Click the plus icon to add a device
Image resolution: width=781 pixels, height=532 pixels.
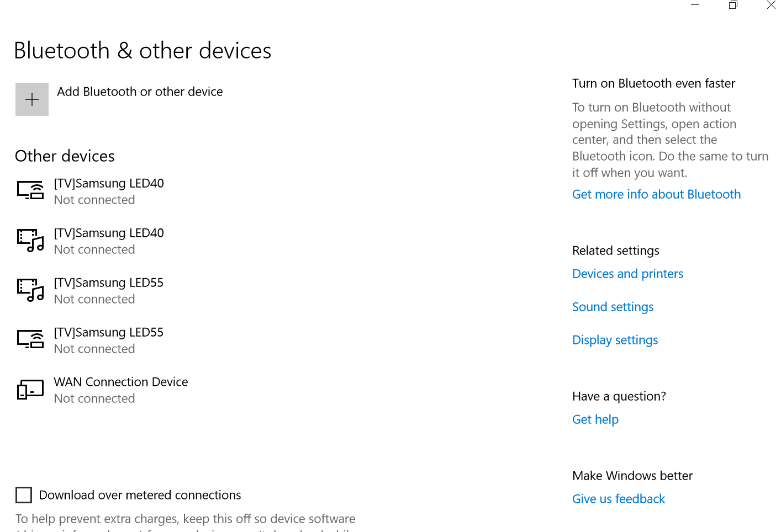pyautogui.click(x=31, y=99)
